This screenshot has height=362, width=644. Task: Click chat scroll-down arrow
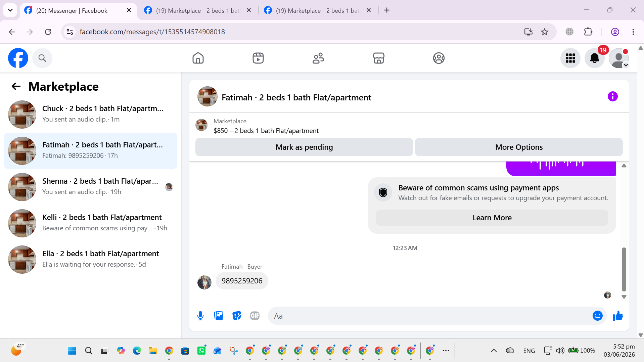624,297
